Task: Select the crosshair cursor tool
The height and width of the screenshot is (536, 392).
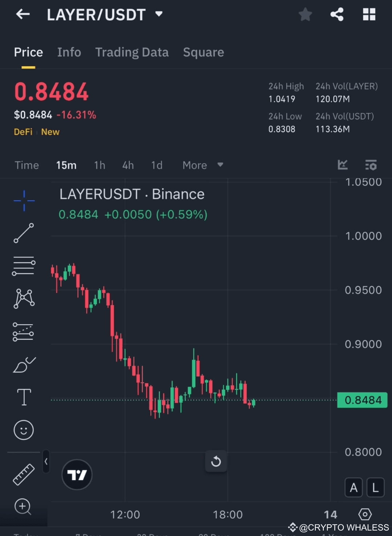Action: tap(24, 200)
